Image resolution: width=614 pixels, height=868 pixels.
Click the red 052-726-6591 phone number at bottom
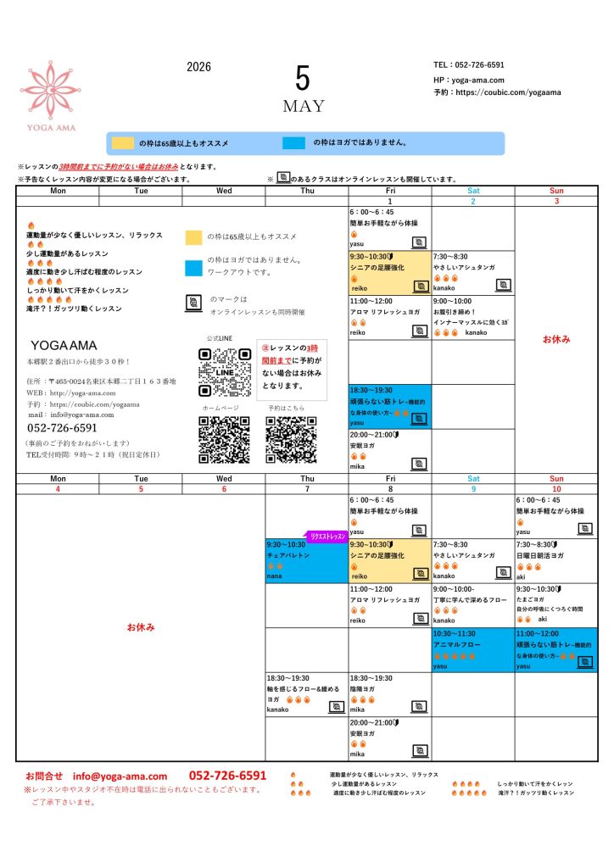pyautogui.click(x=227, y=776)
